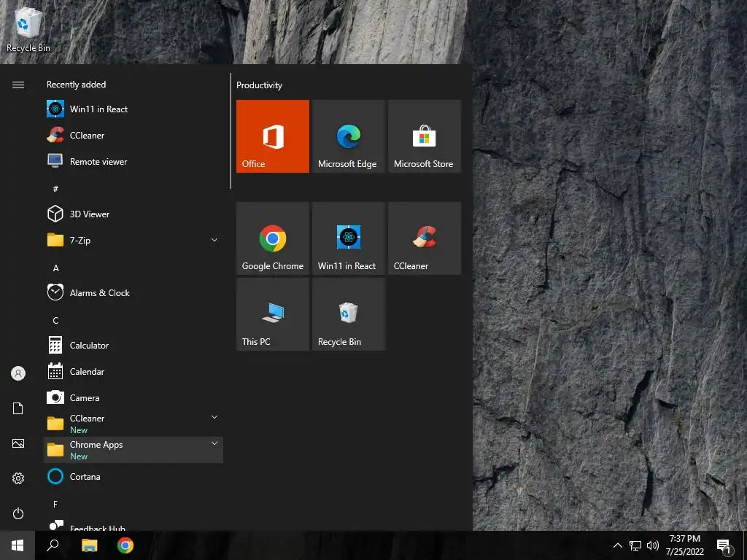Screen dimensions: 747x560
Task: Click the F letter header
Action: [x=55, y=504]
